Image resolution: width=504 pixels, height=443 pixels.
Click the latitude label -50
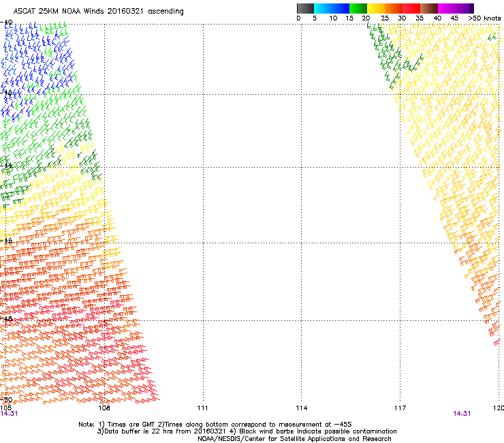[x=6, y=399]
